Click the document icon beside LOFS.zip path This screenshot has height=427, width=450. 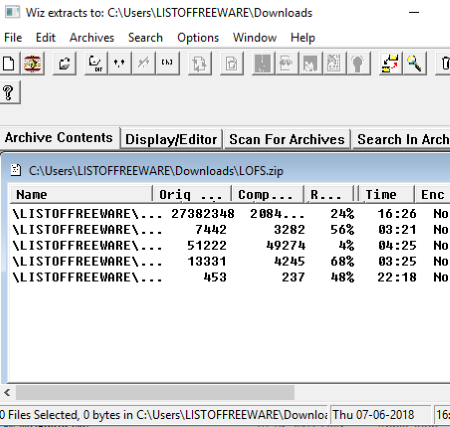pos(16,170)
